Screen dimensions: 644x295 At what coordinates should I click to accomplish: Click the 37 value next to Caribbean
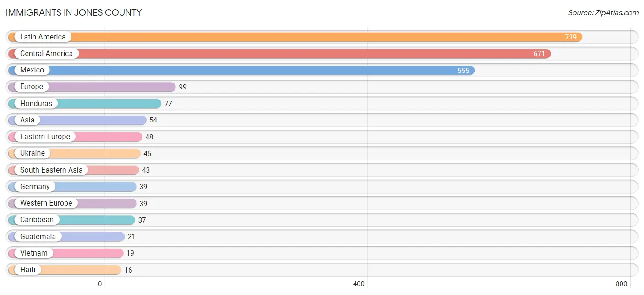click(x=142, y=220)
